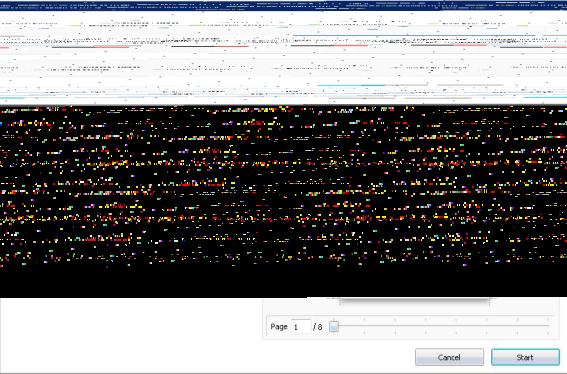567x374 pixels.
Task: Click the Start button
Action: [x=525, y=357]
